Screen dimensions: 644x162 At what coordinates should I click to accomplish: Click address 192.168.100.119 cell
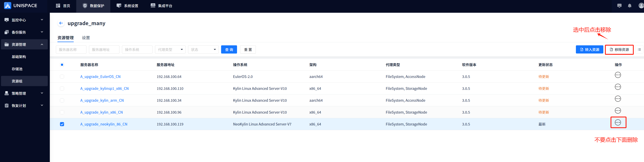click(170, 124)
